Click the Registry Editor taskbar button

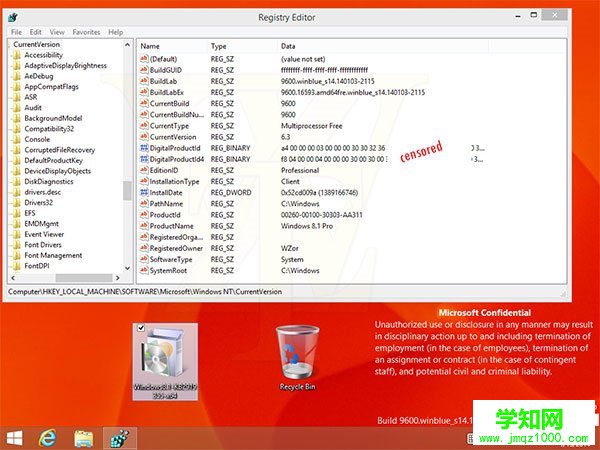click(120, 438)
